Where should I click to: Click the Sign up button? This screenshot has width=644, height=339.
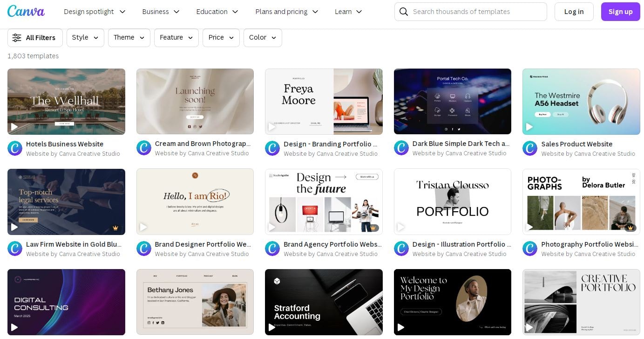620,11
